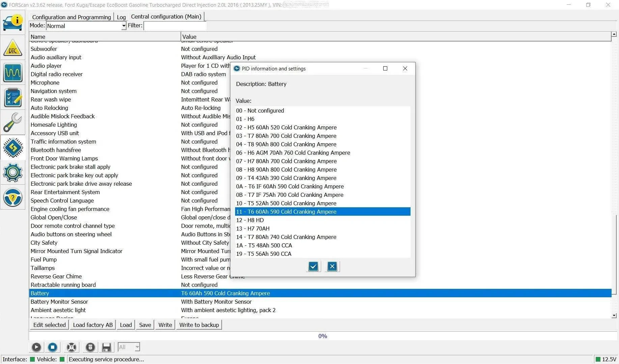This screenshot has width=619, height=364.
Task: Select the Homesafe Lighting row
Action: pos(130,125)
